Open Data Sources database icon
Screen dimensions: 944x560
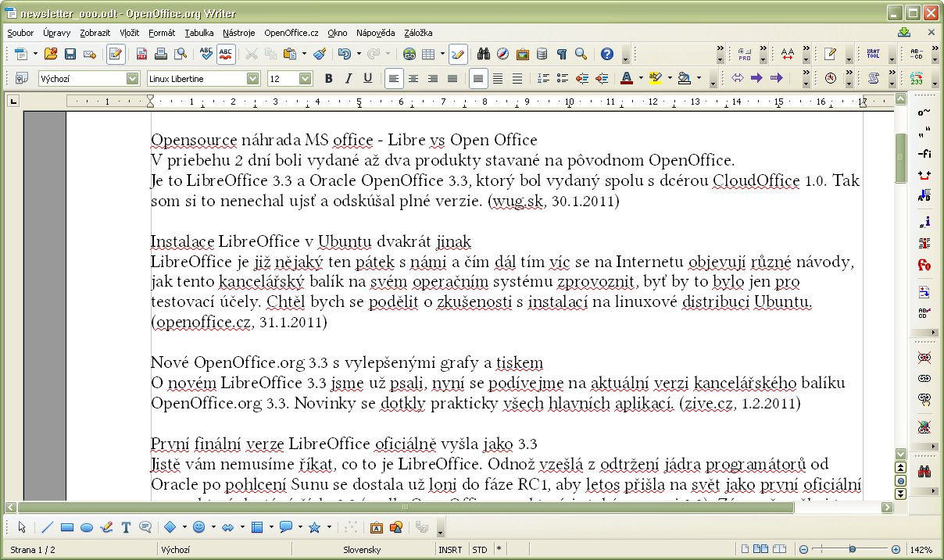(x=542, y=54)
